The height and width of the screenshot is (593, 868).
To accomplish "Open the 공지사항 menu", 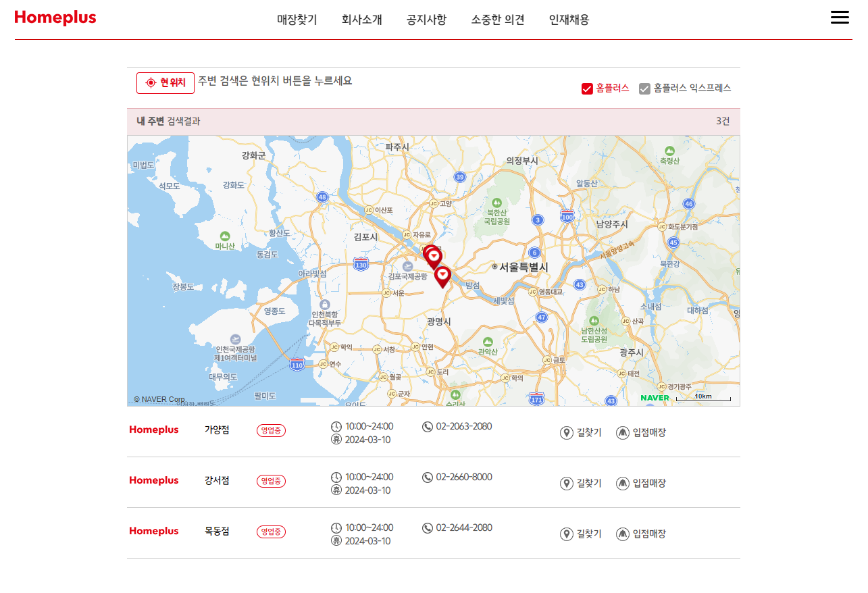I will point(426,20).
